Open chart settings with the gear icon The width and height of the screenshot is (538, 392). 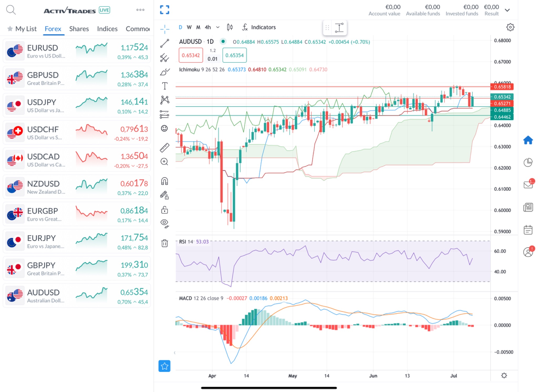pyautogui.click(x=510, y=27)
